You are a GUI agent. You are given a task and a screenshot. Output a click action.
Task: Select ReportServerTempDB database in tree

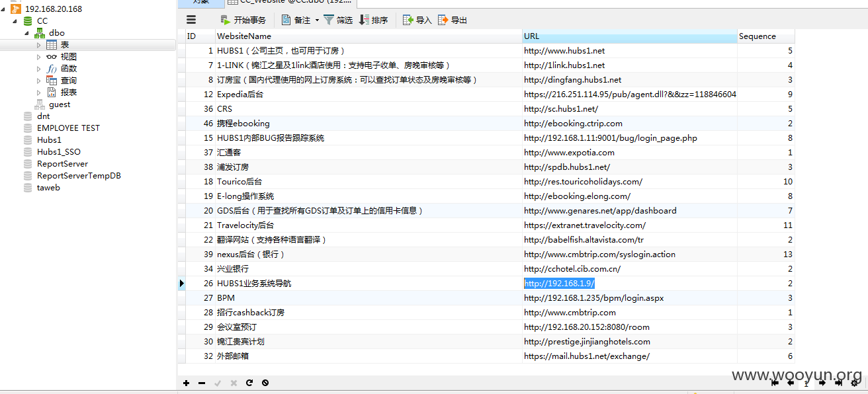(79, 176)
